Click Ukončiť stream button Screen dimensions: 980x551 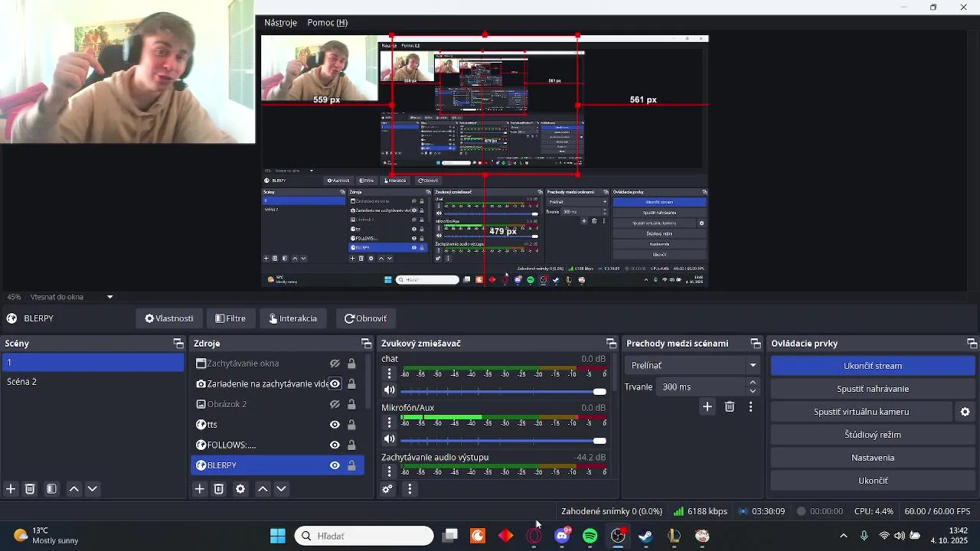(x=873, y=366)
